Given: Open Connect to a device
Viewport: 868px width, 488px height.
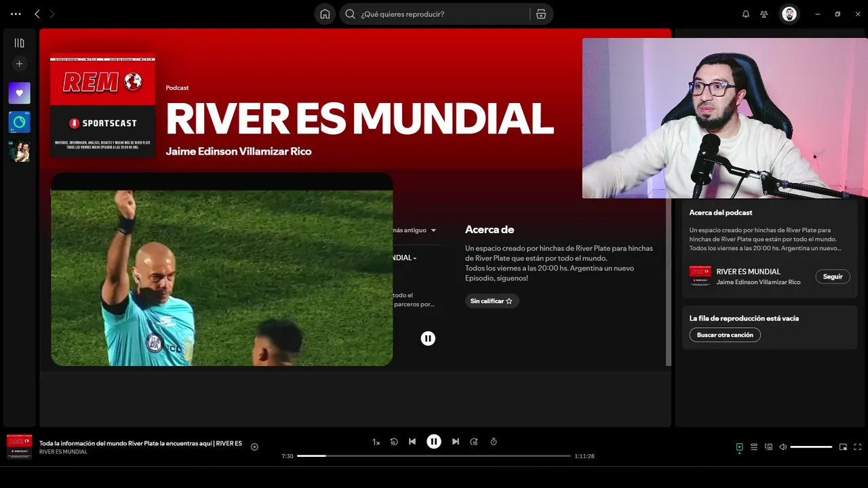Looking at the screenshot, I should tap(768, 447).
